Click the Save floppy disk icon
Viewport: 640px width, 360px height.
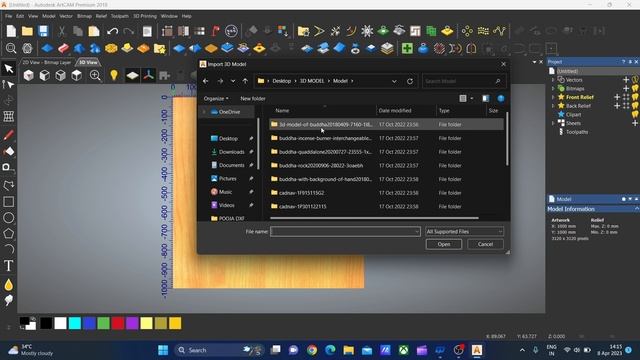click(x=43, y=31)
